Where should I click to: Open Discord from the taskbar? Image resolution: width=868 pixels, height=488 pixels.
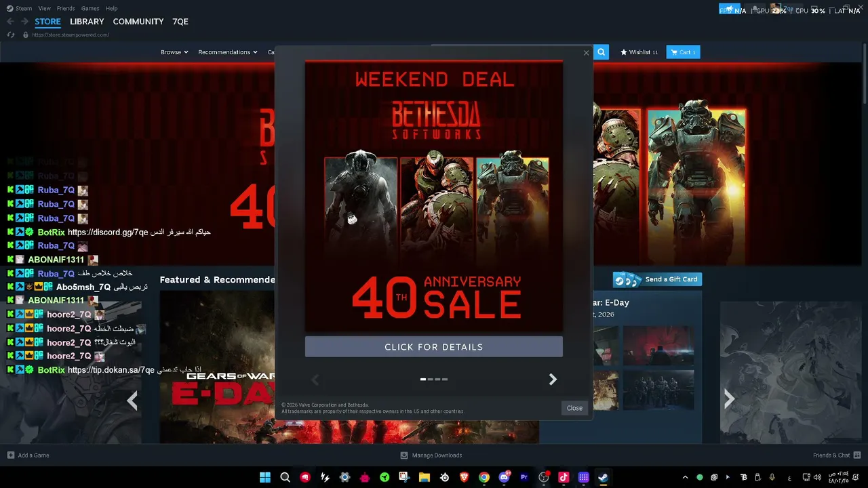(x=505, y=477)
